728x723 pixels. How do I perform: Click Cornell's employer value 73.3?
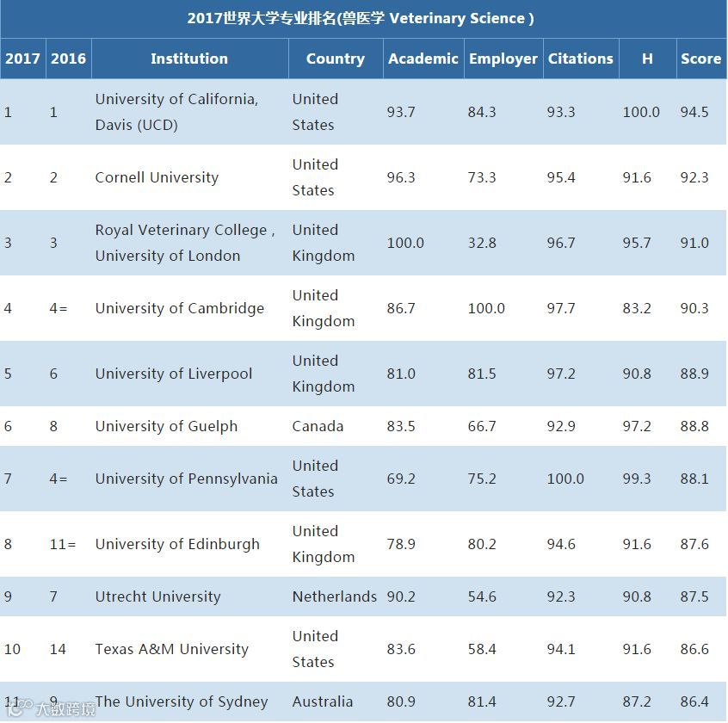click(x=482, y=177)
